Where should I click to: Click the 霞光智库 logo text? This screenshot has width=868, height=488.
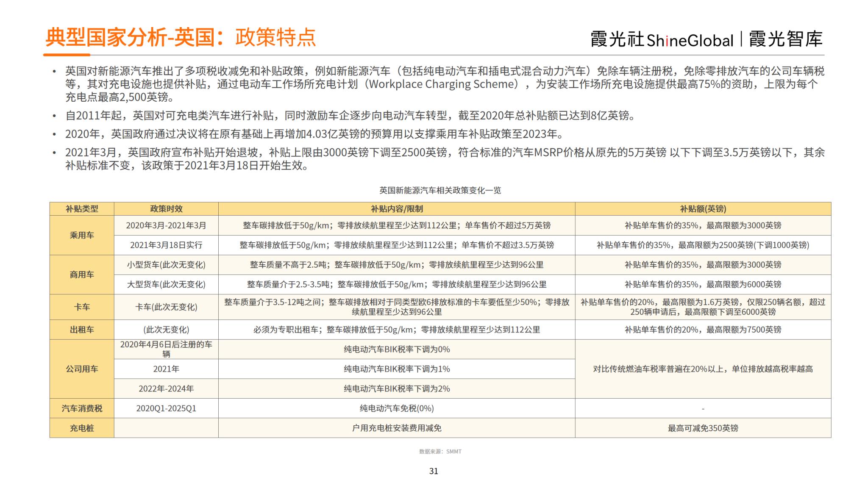click(x=785, y=39)
